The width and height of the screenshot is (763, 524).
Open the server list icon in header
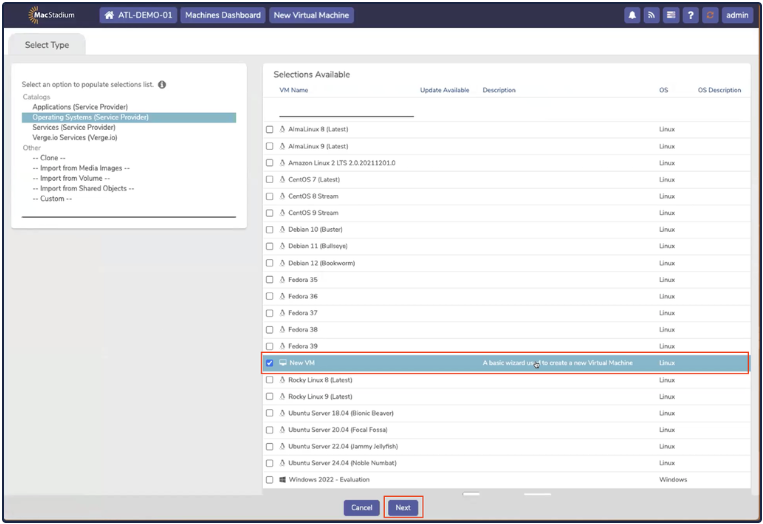(670, 15)
